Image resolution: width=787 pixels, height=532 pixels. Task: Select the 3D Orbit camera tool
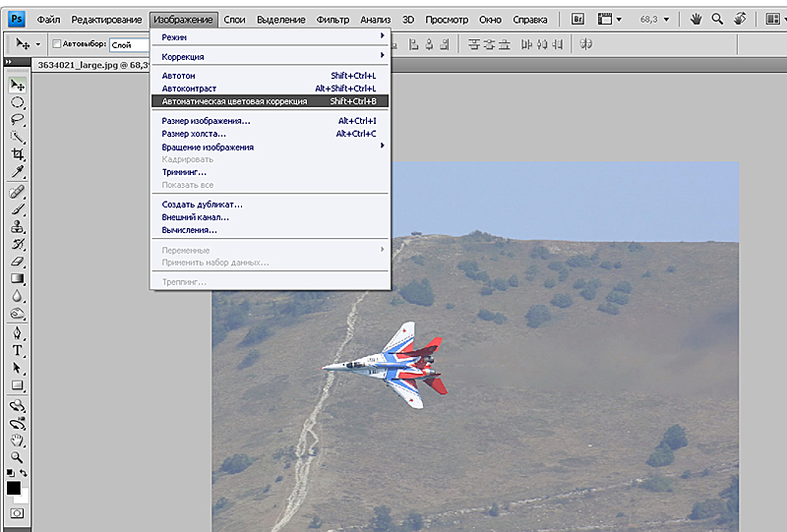coord(18,423)
